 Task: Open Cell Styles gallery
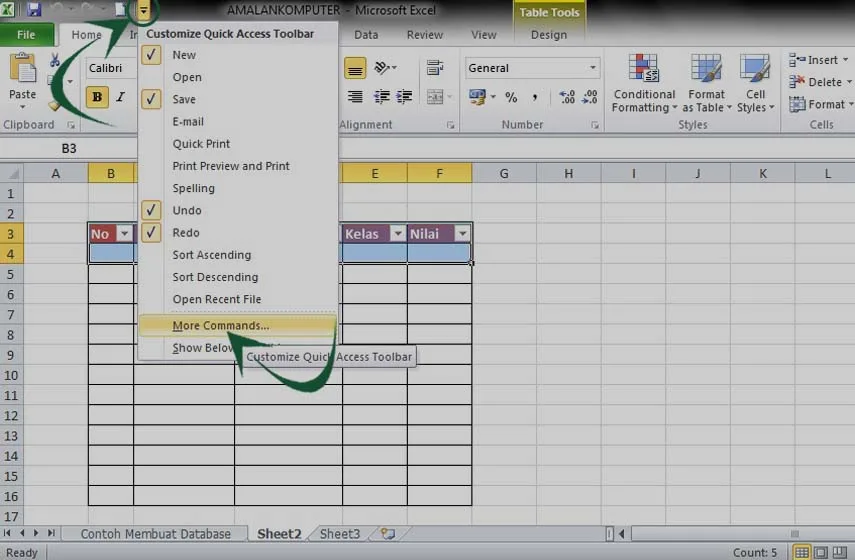click(x=755, y=83)
